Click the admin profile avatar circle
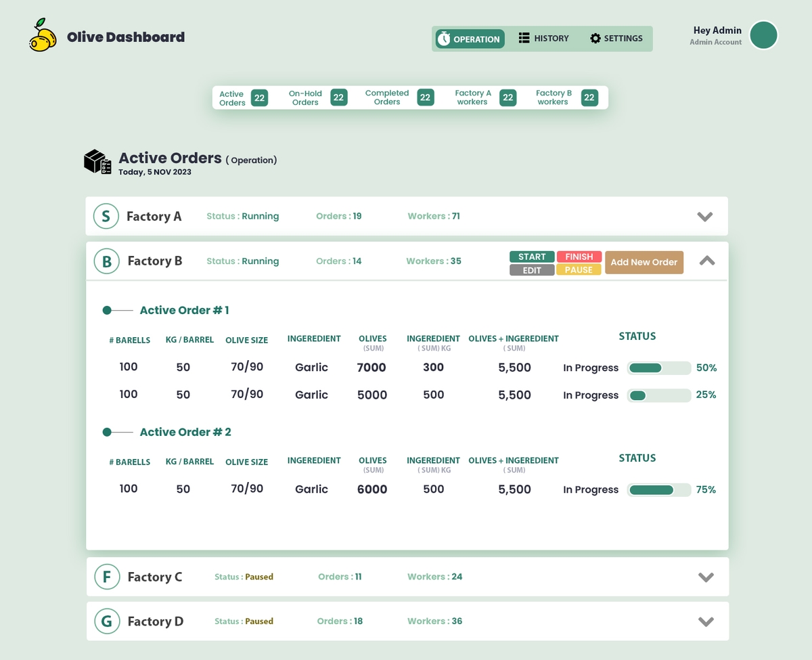 point(764,35)
